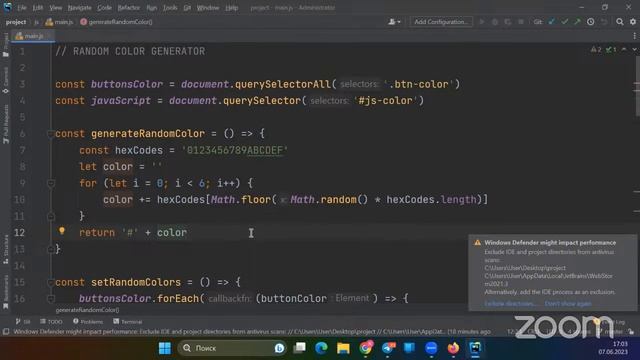The width and height of the screenshot is (640, 360).
Task: Click the Git Commit checkmark icon
Action: pos(564,22)
